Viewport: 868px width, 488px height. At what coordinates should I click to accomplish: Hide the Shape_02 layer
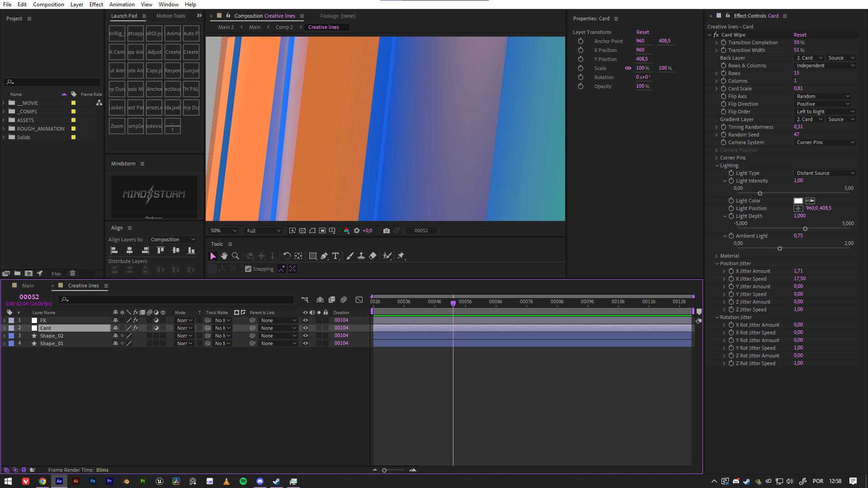pyautogui.click(x=305, y=336)
